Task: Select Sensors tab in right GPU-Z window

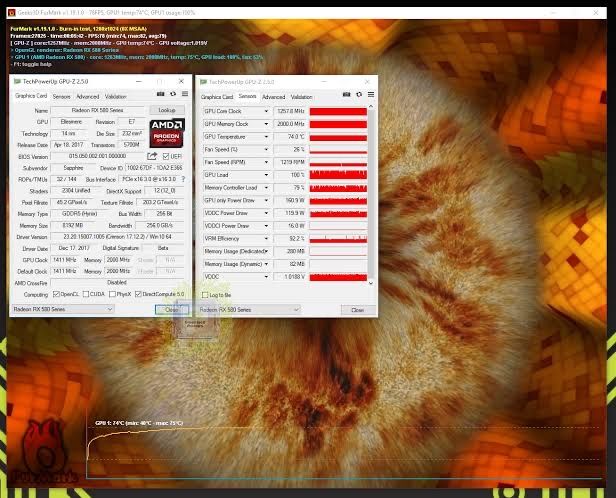Action: pos(247,96)
